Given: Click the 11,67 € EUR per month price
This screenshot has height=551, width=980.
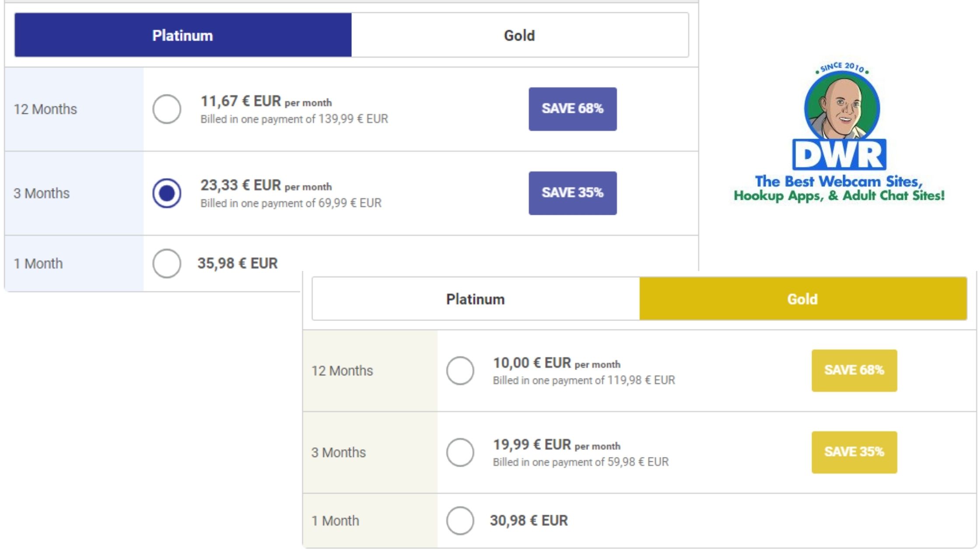Looking at the screenshot, I should (266, 101).
